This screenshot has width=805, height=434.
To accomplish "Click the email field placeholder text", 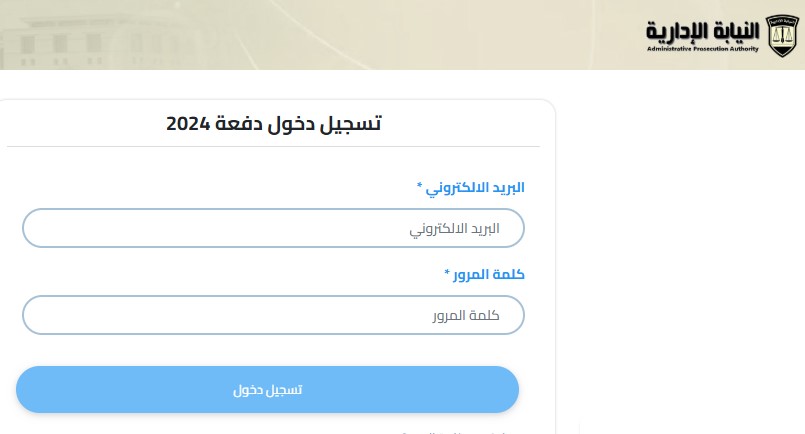I will pos(454,229).
